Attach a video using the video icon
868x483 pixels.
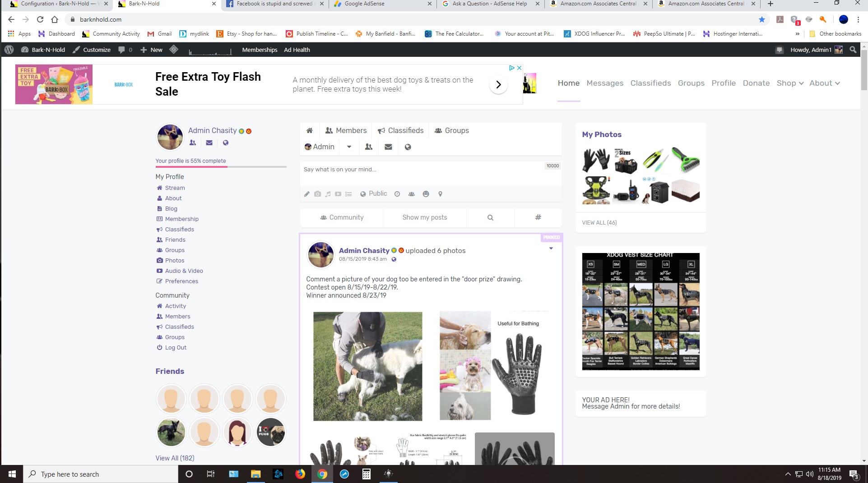(338, 194)
